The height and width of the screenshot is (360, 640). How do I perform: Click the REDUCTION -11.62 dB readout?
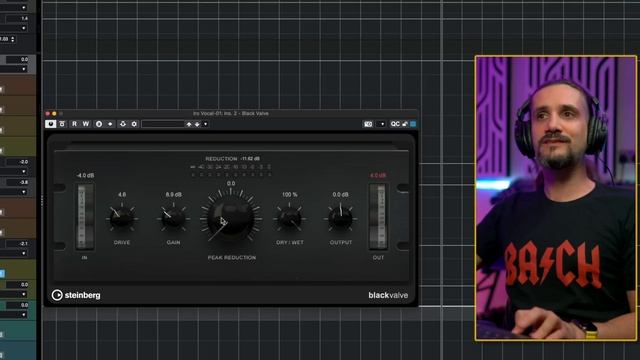[x=232, y=158]
